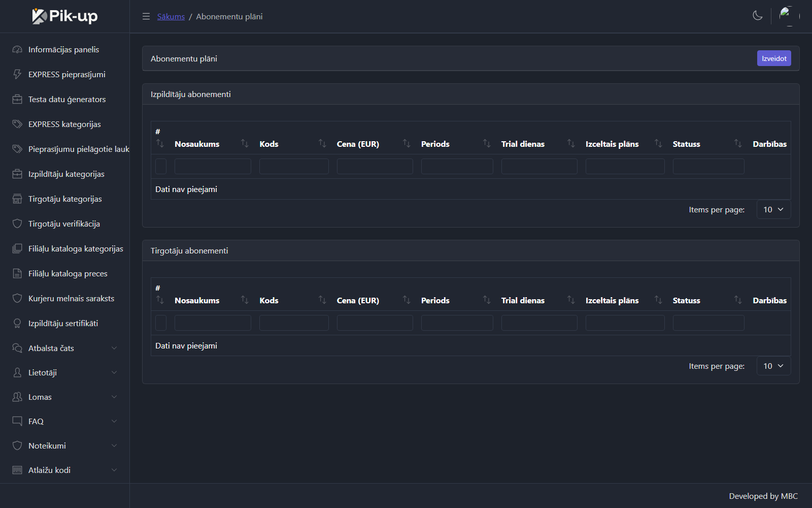The image size is (812, 508).
Task: Open EXPRESS pieprasījumi menu item
Action: [x=65, y=74]
